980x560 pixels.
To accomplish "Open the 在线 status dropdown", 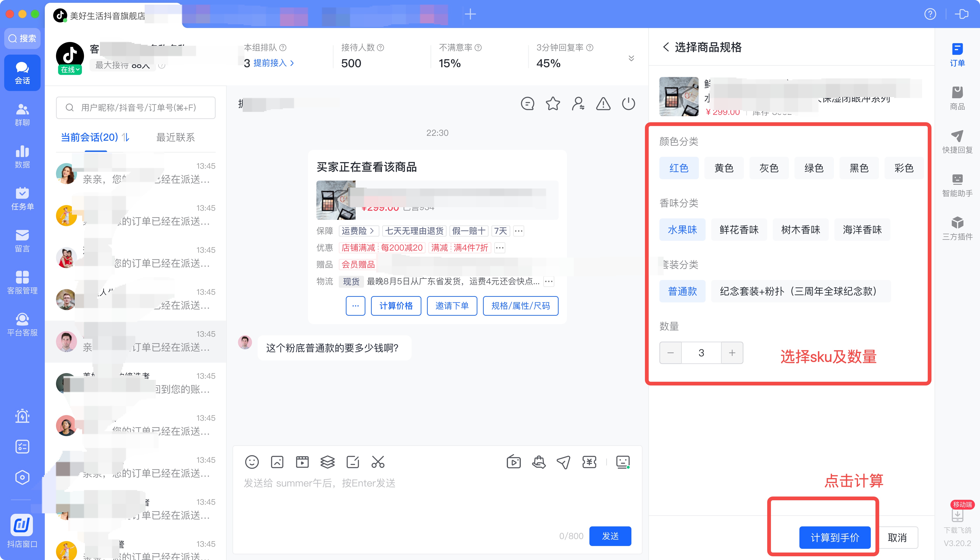I will 70,70.
